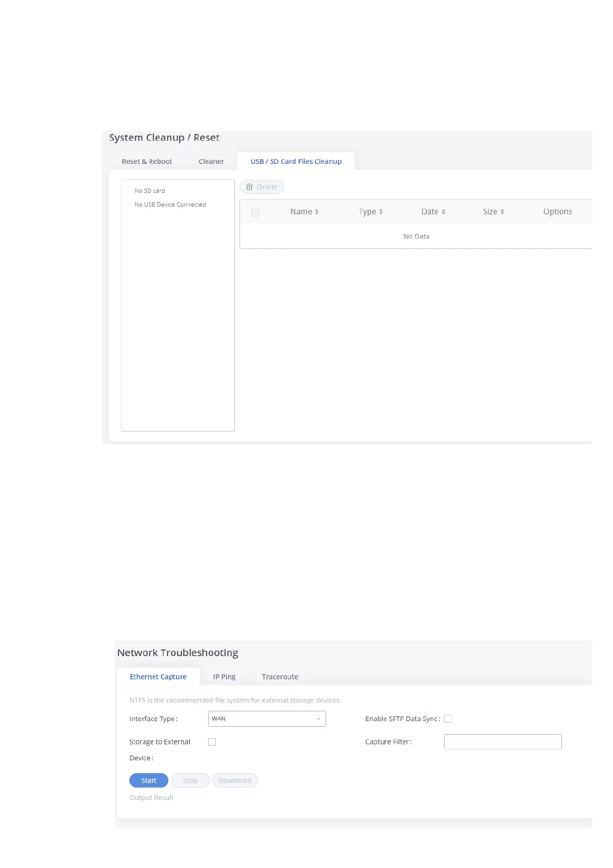Click the Download capture button

(235, 780)
